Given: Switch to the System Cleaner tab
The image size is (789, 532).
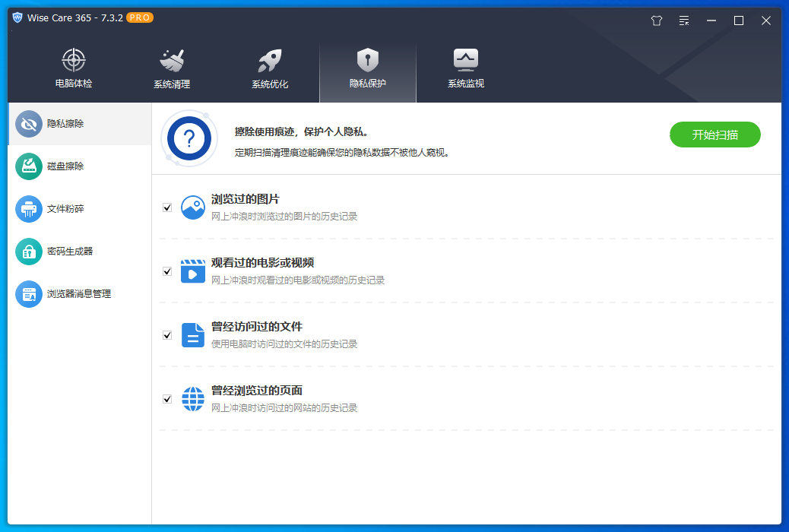Looking at the screenshot, I should pos(171,68).
